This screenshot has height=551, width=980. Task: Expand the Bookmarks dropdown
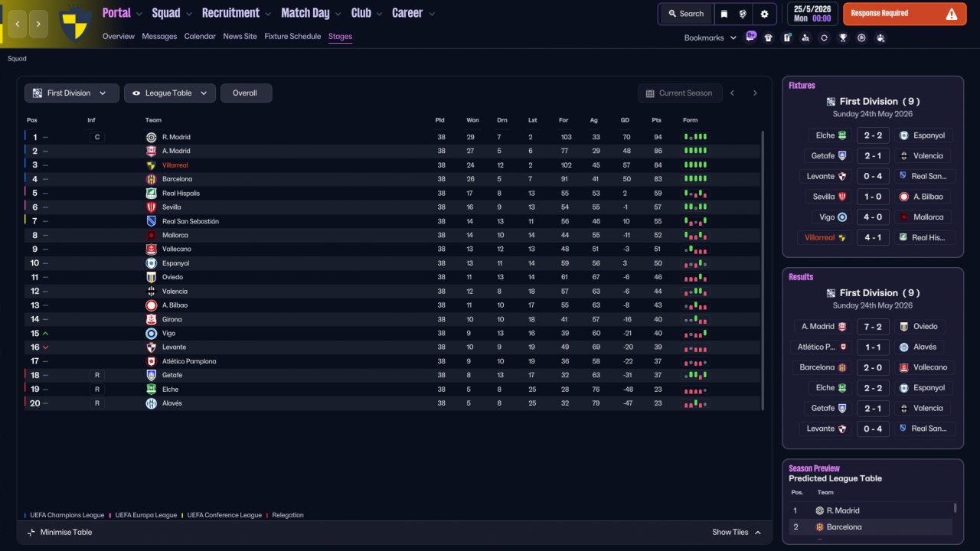coord(733,37)
